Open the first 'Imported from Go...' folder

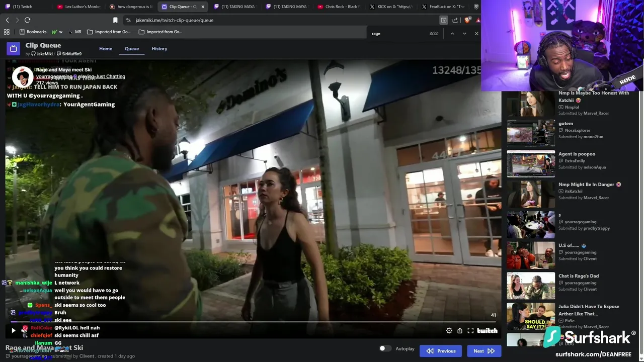point(109,32)
